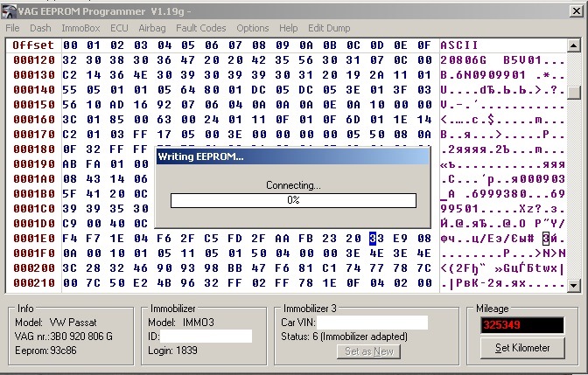Click the Offset column header
The image size is (588, 375).
[33, 45]
